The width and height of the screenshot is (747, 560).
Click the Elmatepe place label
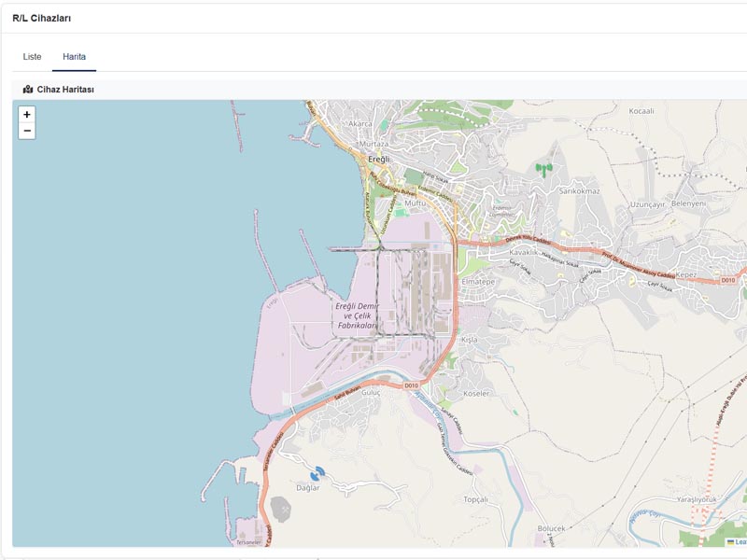point(478,282)
